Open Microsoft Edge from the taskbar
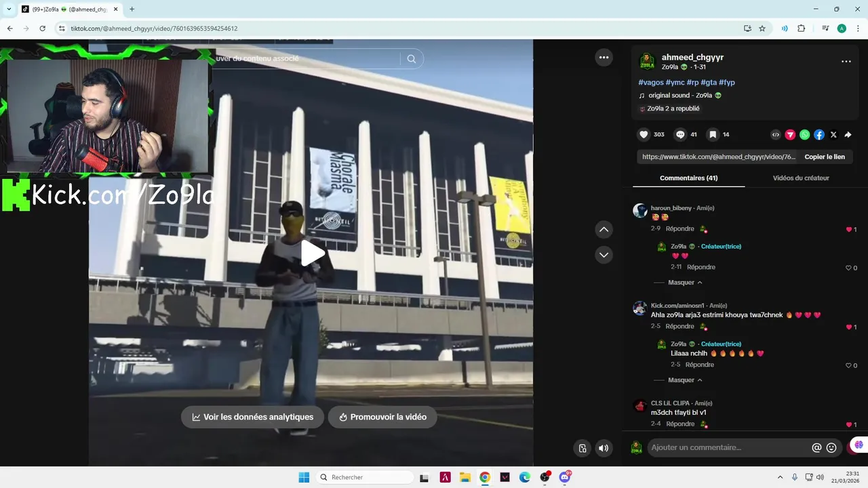868x488 pixels. [x=524, y=477]
